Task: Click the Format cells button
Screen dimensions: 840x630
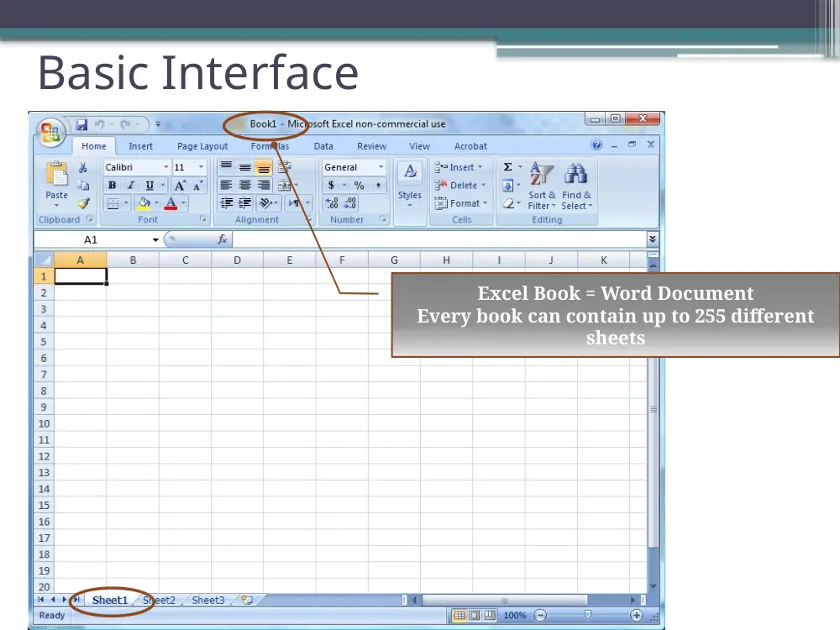Action: coord(461,203)
